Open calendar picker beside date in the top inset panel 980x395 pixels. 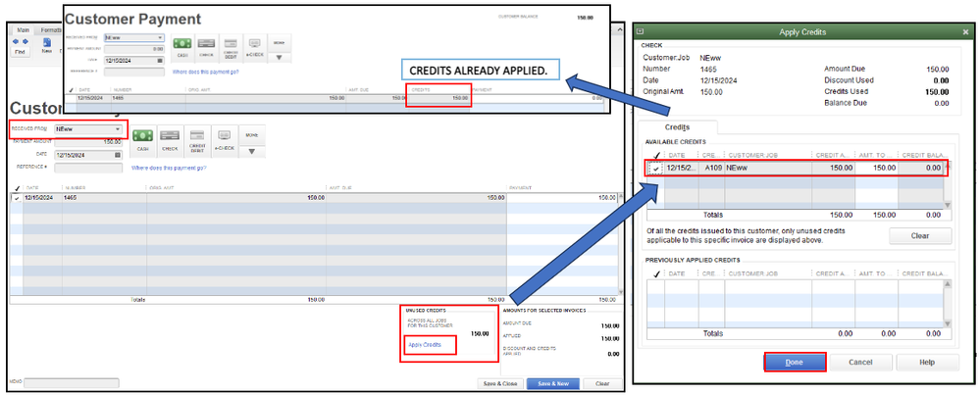pos(159,61)
